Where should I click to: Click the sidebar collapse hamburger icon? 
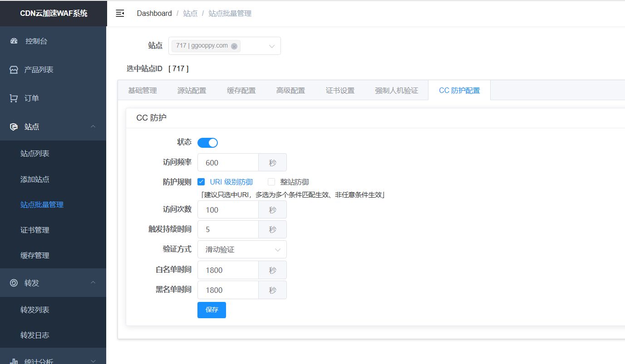click(120, 14)
